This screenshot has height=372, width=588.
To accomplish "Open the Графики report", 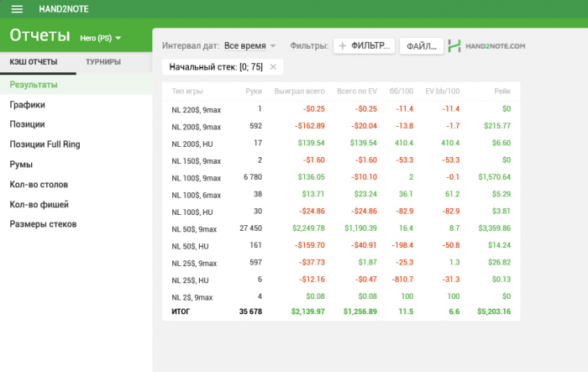I will click(x=28, y=105).
